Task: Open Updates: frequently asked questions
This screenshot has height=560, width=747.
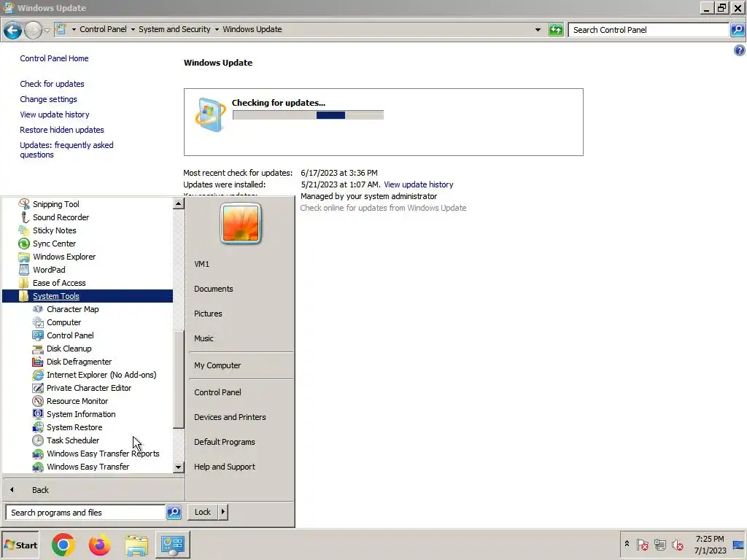Action: [66, 150]
